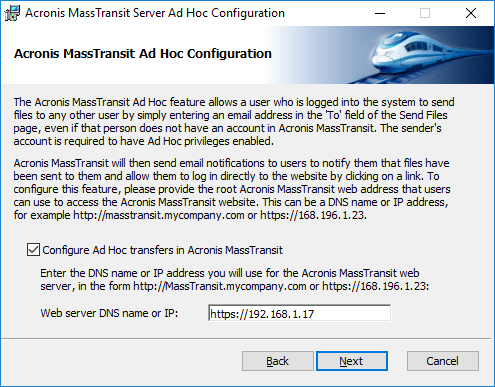
Task: Click the Web server DNS name or IP label
Action: [109, 313]
